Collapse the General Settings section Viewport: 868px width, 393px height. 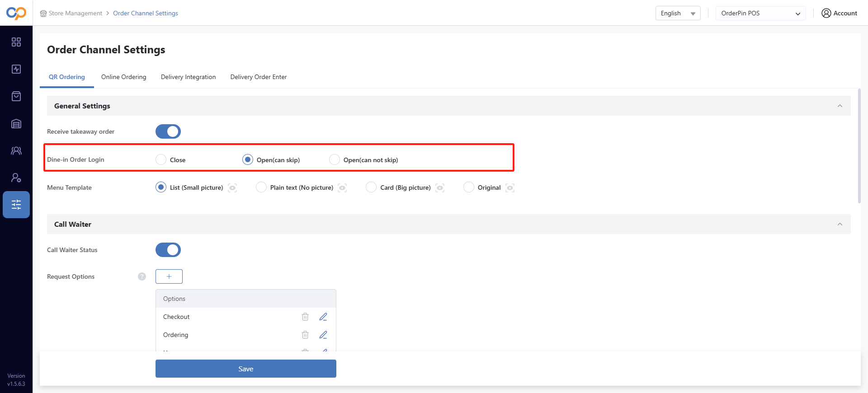click(840, 106)
